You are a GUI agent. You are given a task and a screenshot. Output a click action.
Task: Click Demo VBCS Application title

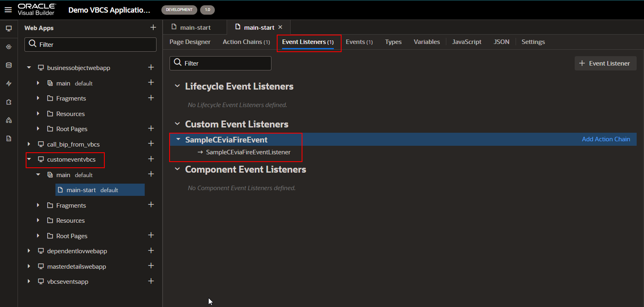[x=109, y=10]
